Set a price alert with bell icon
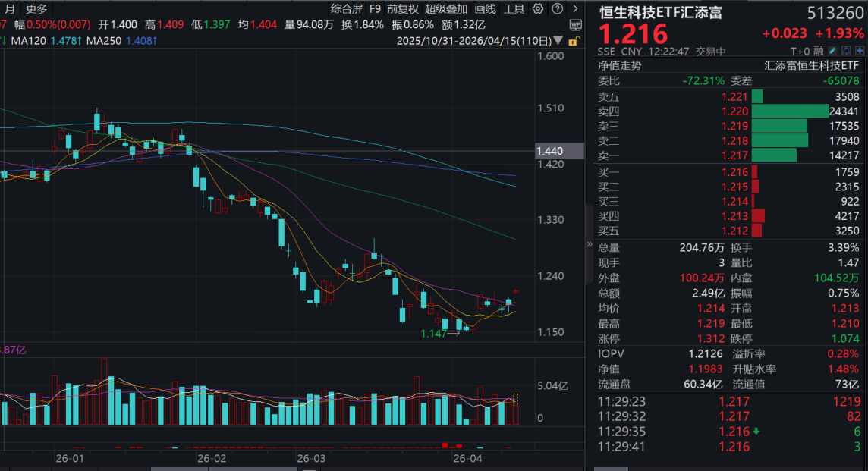Image resolution: width=868 pixels, height=471 pixels. point(844,51)
